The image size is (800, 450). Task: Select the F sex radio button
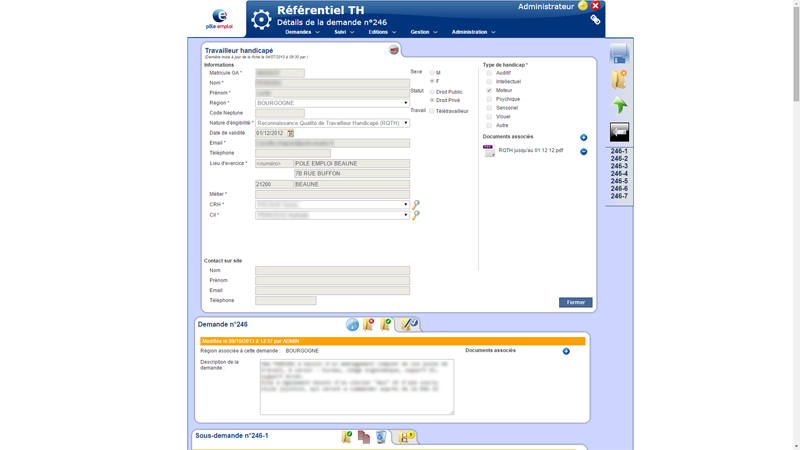pyautogui.click(x=432, y=81)
